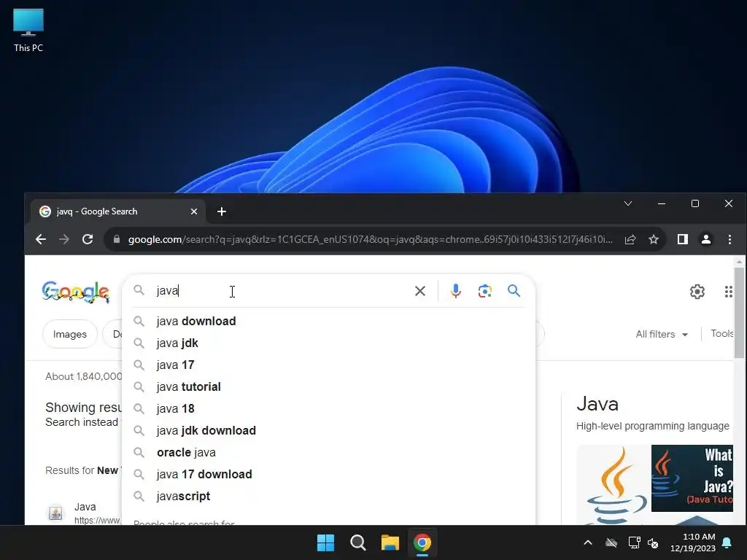
Task: Open Windows taskbar search
Action: point(357,542)
